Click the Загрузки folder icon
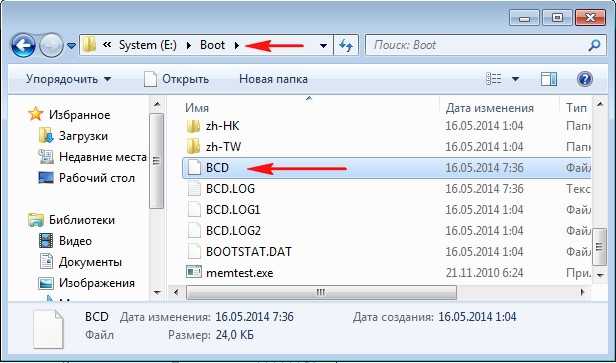This screenshot has width=616, height=363. click(46, 136)
